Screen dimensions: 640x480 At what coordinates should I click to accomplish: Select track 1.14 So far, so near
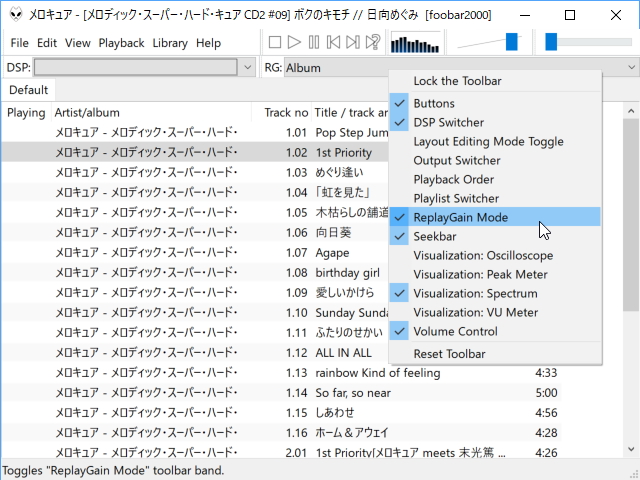click(282, 392)
